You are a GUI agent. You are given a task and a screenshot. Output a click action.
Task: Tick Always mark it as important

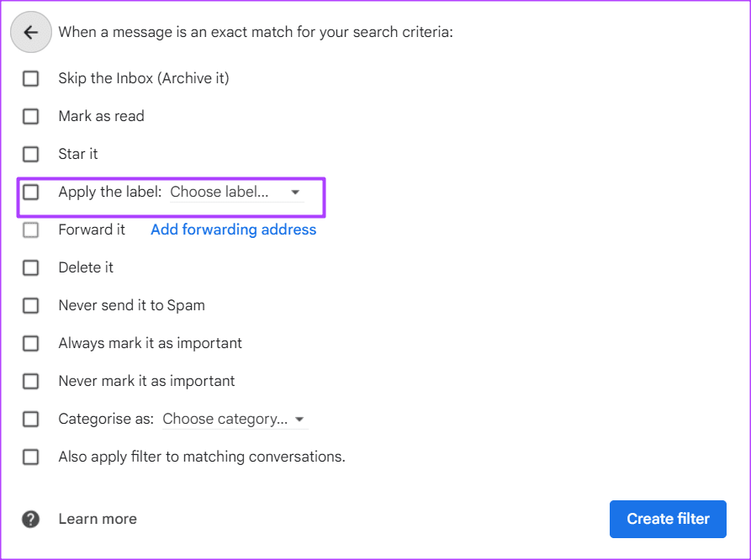pos(31,343)
